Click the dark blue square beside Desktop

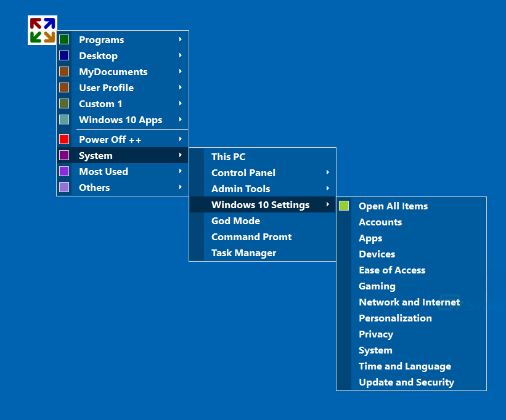coord(64,55)
